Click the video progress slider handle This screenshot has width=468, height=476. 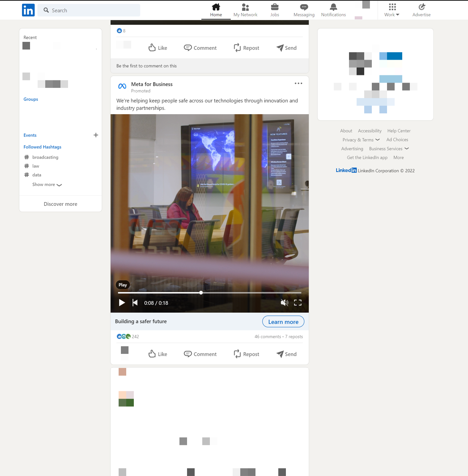(x=201, y=293)
